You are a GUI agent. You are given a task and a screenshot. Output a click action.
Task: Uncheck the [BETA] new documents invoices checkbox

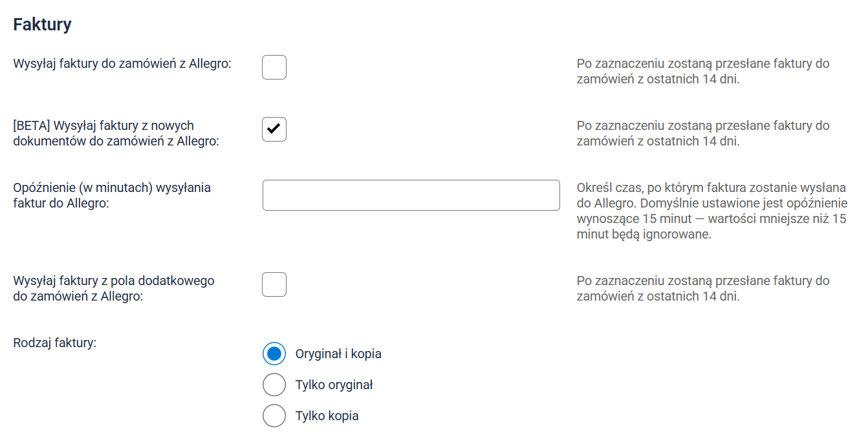(x=274, y=129)
